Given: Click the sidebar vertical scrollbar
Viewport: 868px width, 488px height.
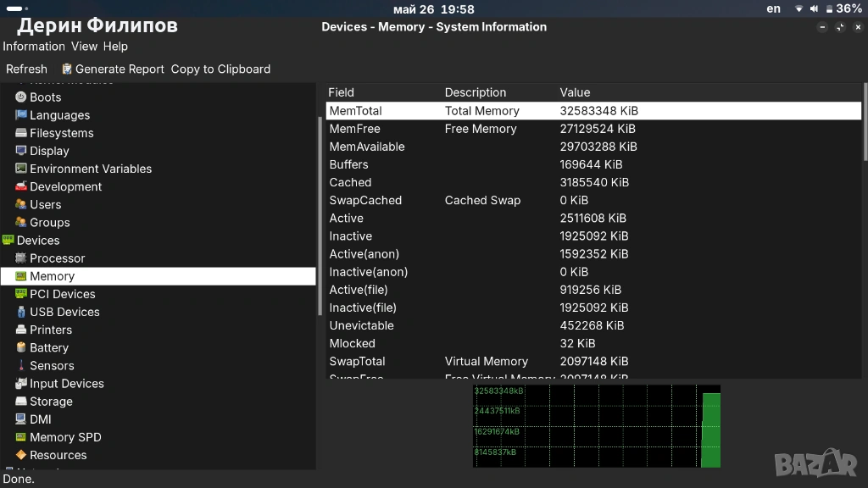Looking at the screenshot, I should [320, 216].
